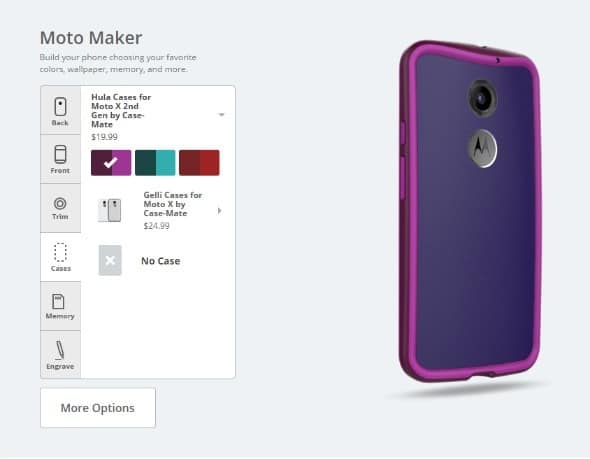Choose the Trim ring icon
The width and height of the screenshot is (590, 459).
click(60, 204)
